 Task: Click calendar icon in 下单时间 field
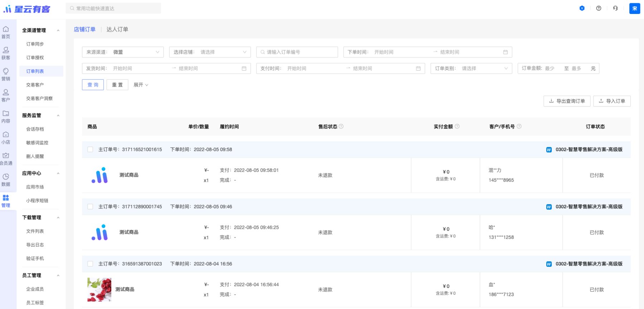point(506,52)
